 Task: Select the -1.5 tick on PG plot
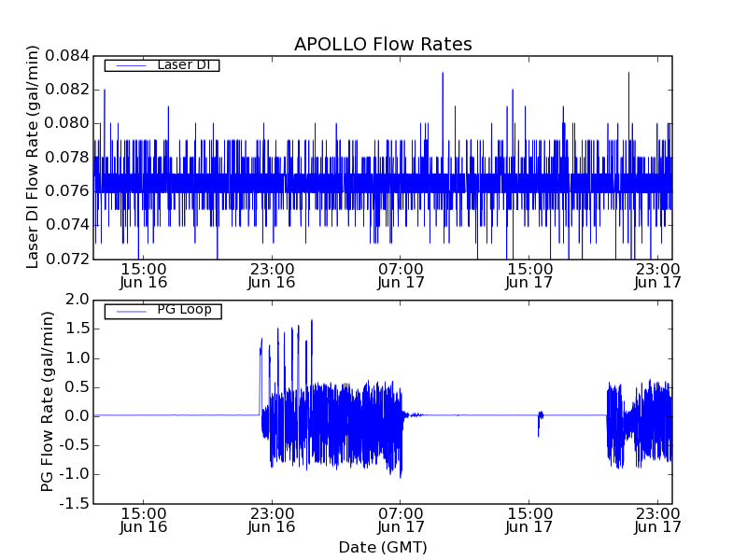(75, 503)
